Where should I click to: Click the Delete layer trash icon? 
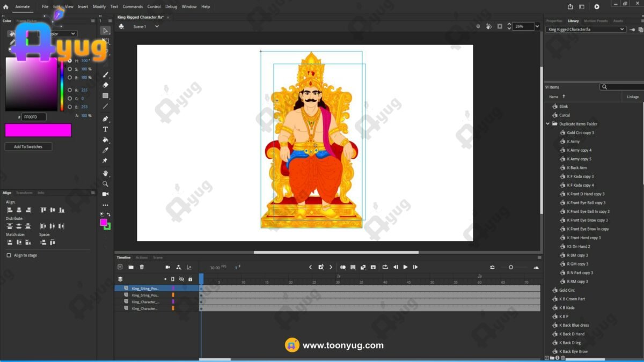click(142, 267)
